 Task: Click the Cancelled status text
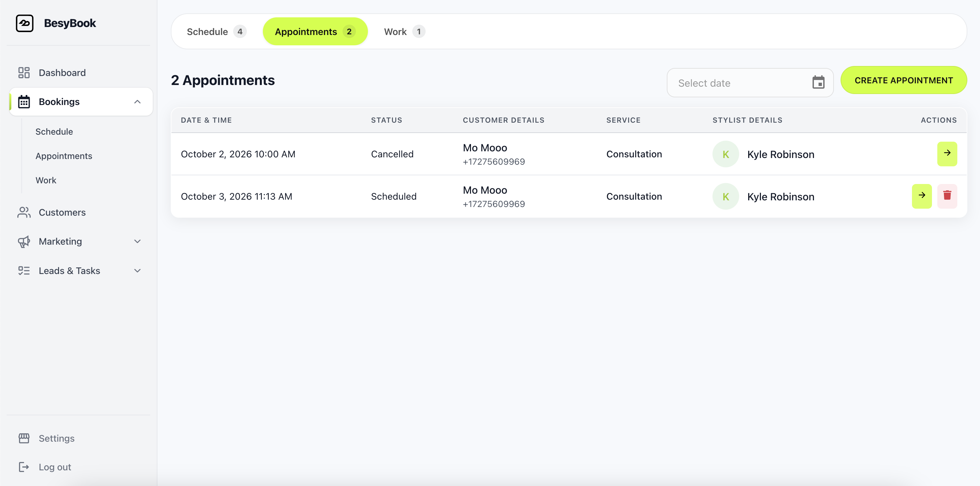coord(392,154)
